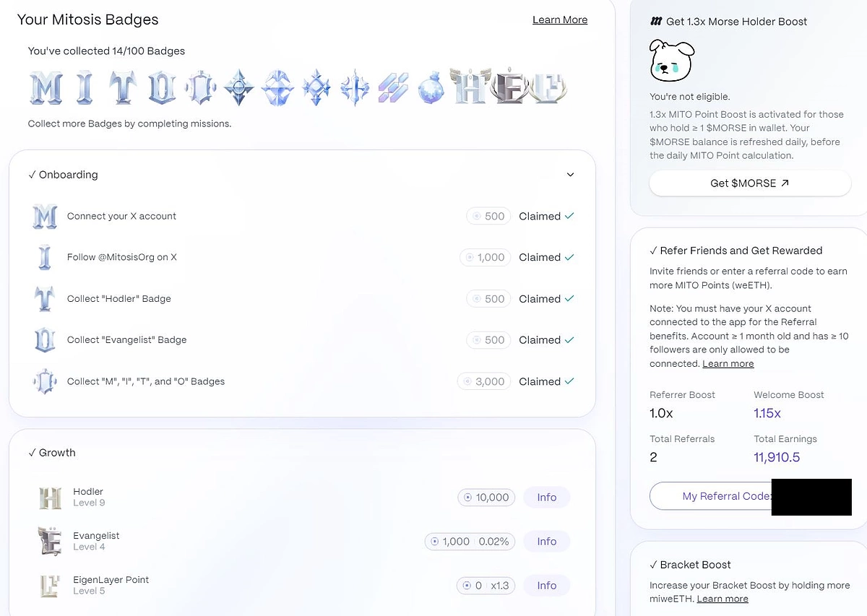Click the EigenLayer Point badge icon
Screen dimensions: 867x616
(49, 585)
